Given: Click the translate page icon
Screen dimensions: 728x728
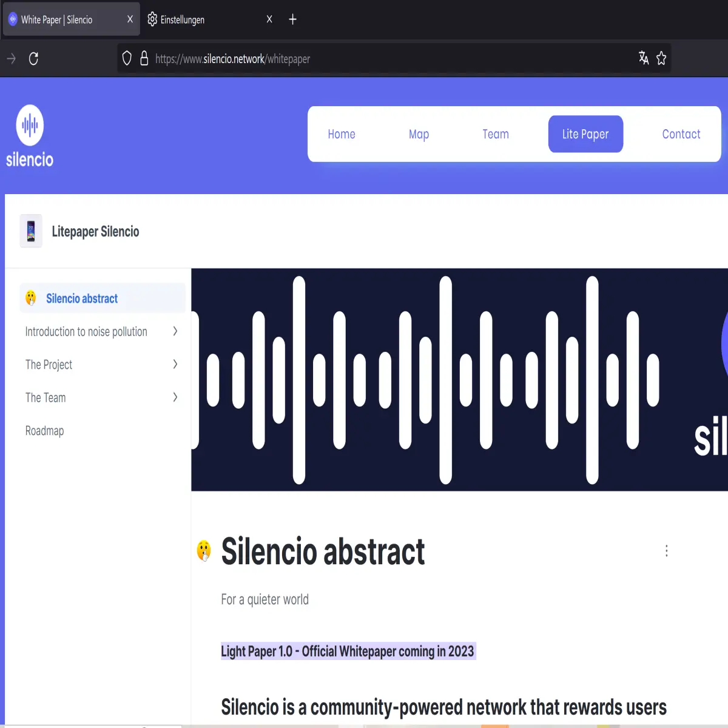Looking at the screenshot, I should [644, 58].
